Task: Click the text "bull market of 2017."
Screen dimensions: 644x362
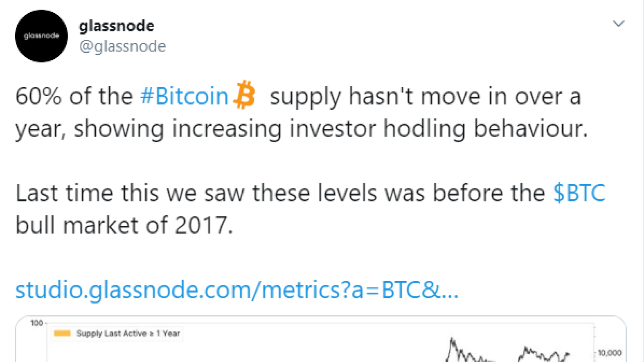Action: pyautogui.click(x=124, y=225)
